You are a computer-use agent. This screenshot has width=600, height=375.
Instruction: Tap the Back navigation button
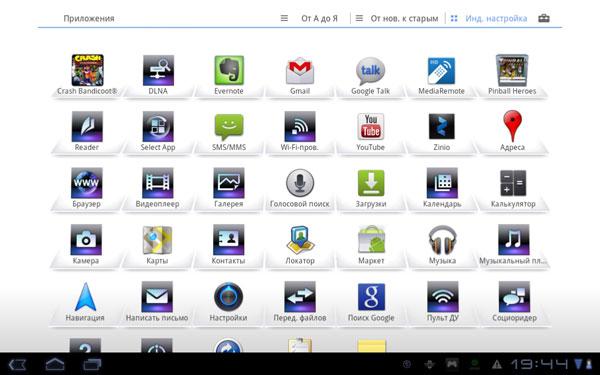click(x=17, y=364)
